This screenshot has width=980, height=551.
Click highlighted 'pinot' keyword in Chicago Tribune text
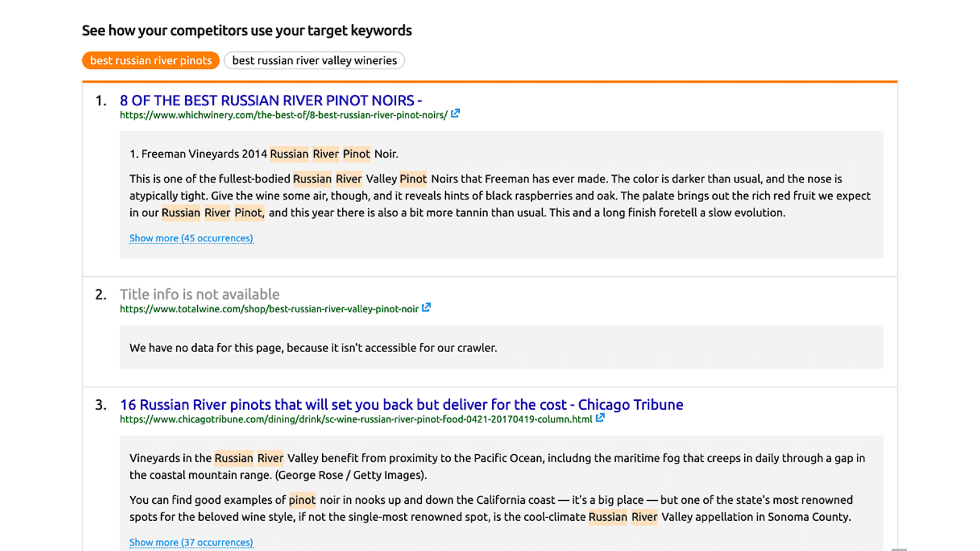pos(302,500)
